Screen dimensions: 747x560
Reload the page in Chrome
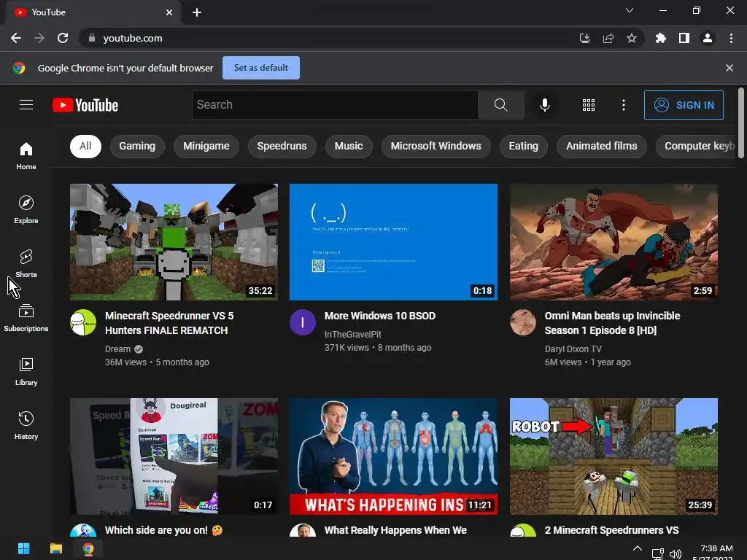click(x=63, y=38)
